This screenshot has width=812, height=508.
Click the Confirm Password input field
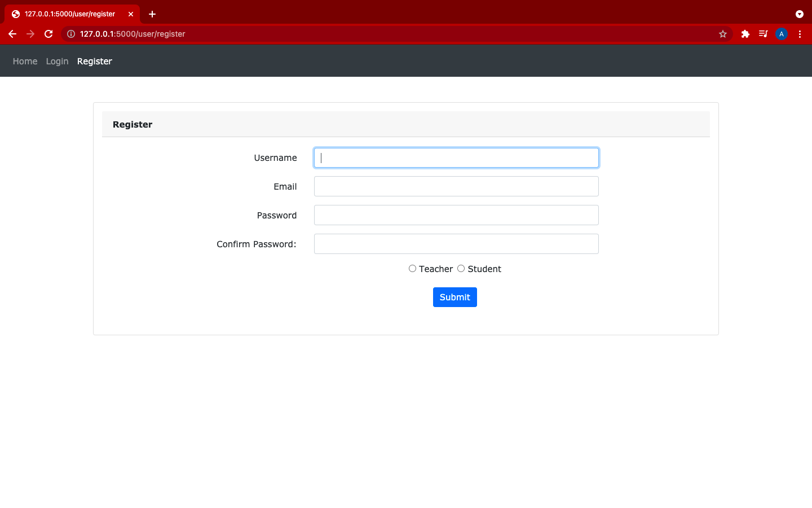456,244
